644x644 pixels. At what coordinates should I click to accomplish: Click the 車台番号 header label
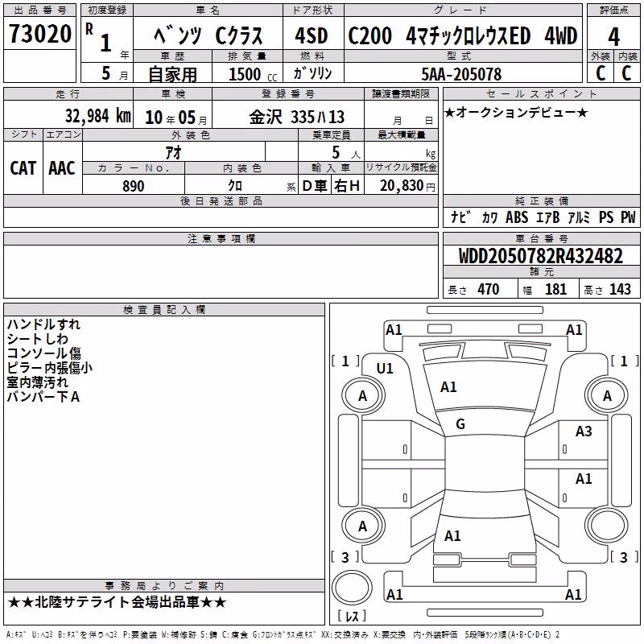pos(542,238)
